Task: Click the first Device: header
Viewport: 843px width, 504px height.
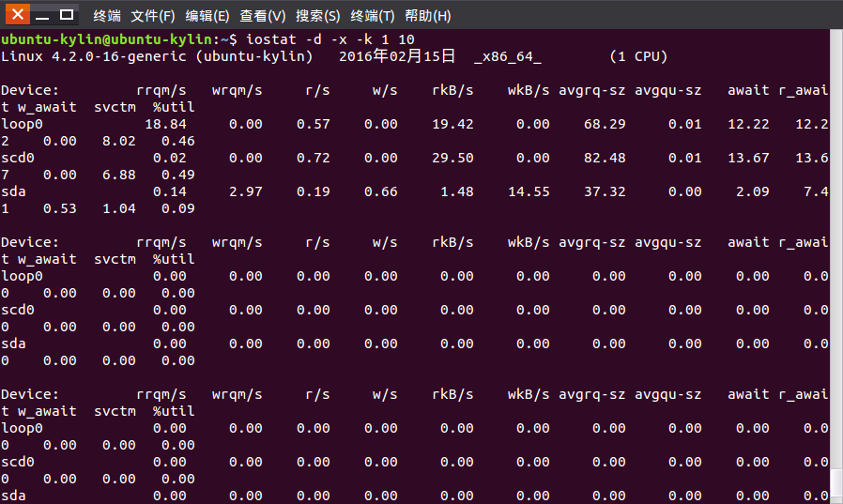Action: (x=30, y=90)
